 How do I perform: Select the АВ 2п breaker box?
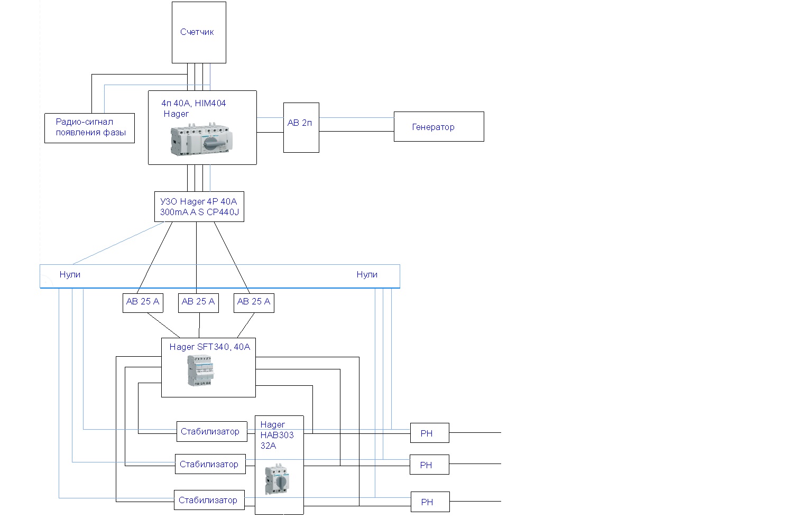tap(301, 127)
